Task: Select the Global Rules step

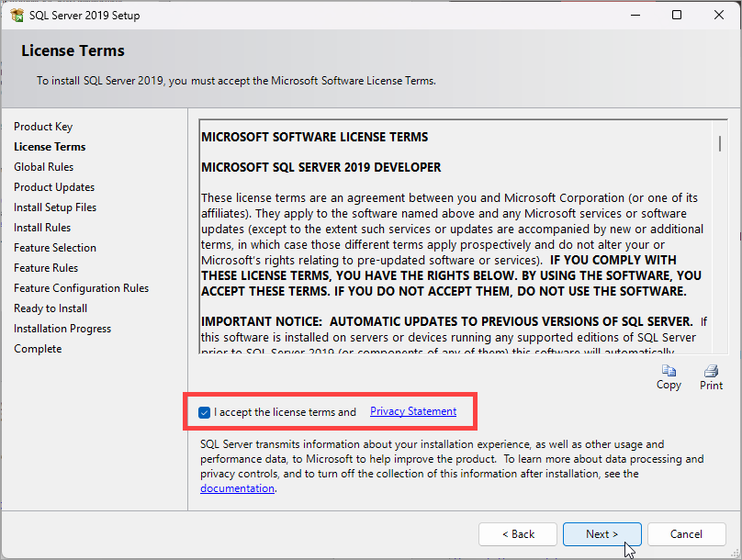Action: click(x=43, y=167)
